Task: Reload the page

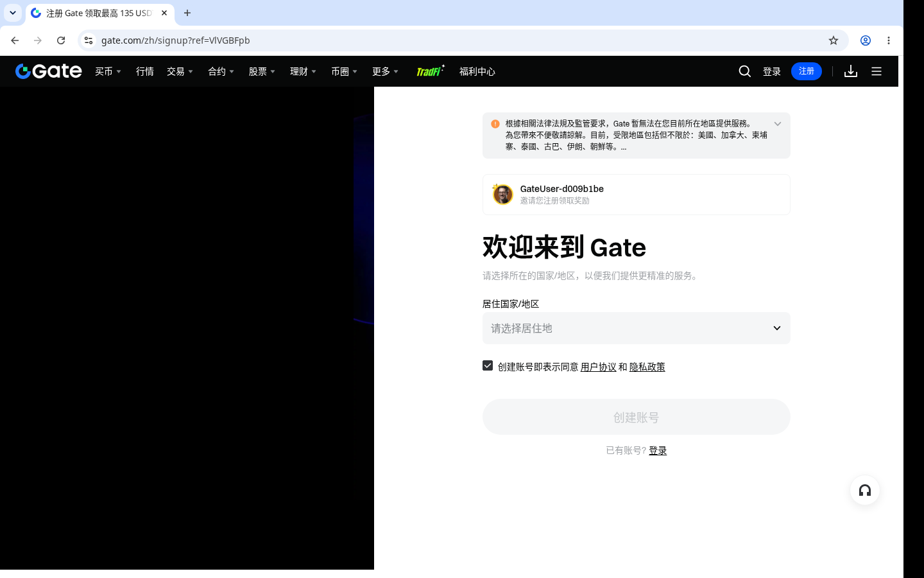Action: 61,40
